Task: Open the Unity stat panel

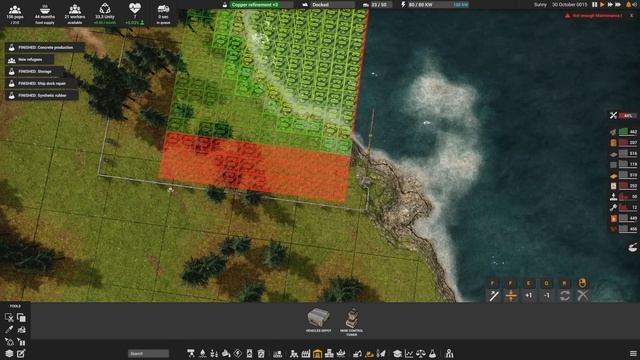Action: click(105, 13)
